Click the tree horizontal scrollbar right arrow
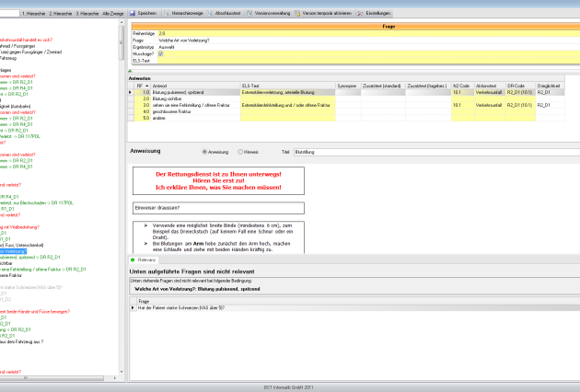580x392 pixels. point(115,378)
